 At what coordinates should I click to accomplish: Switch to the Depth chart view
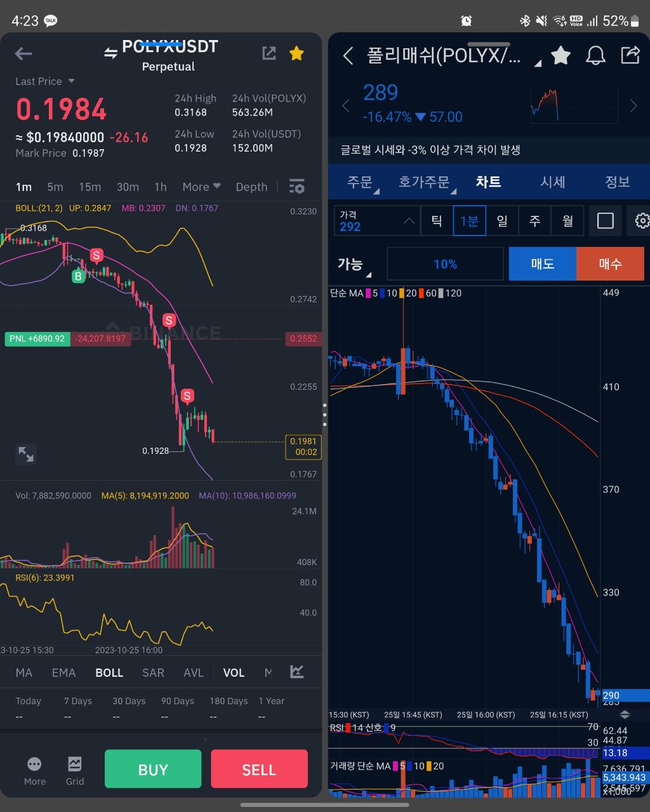pos(251,187)
